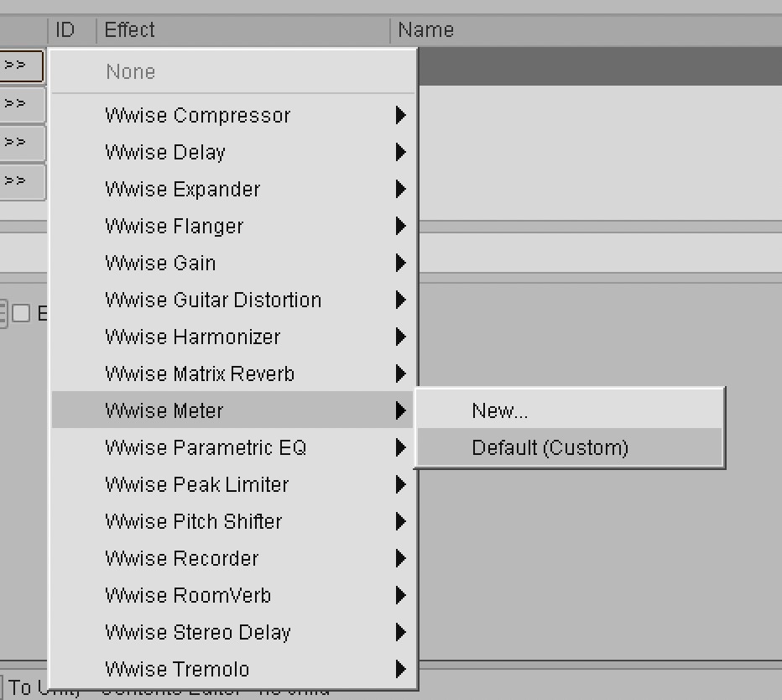Open the Wwise Delay submenu arrow
Viewport: 782px width, 700px height.
pyautogui.click(x=400, y=152)
